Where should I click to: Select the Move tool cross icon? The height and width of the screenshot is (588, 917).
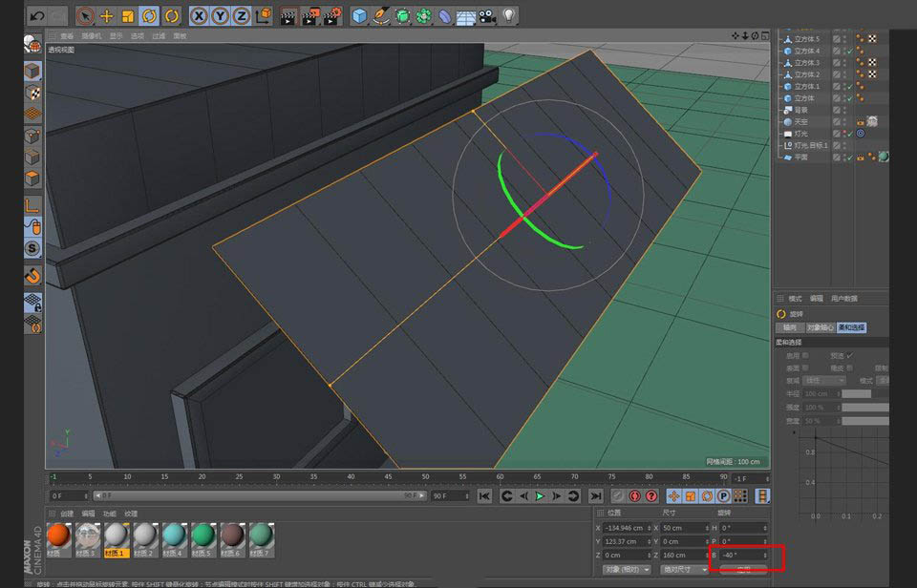[106, 16]
